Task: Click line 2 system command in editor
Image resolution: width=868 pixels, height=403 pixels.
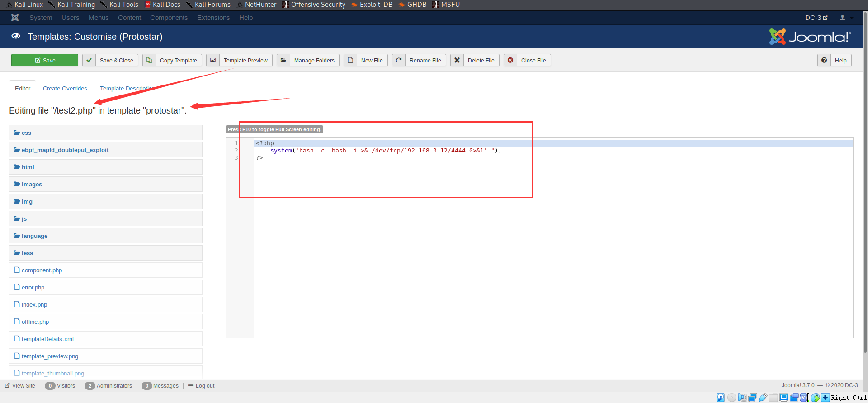Action: click(386, 151)
